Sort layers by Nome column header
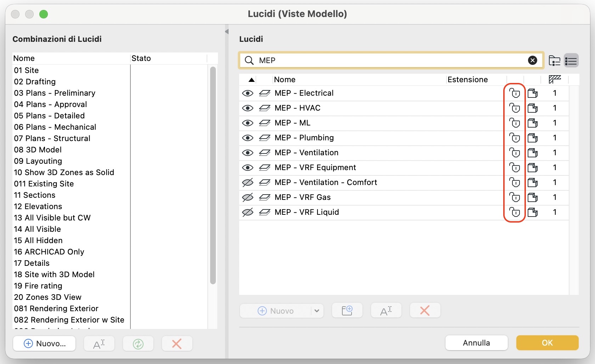This screenshot has height=364, width=595. [x=285, y=80]
